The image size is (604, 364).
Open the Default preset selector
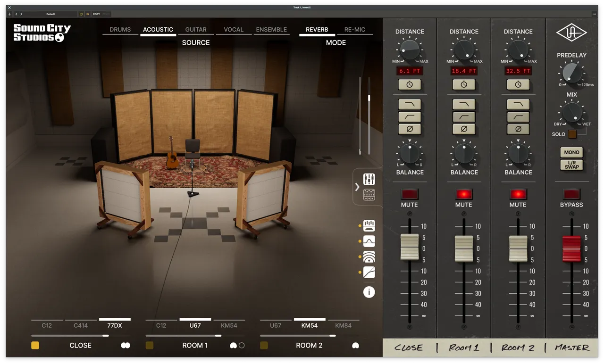pos(50,14)
